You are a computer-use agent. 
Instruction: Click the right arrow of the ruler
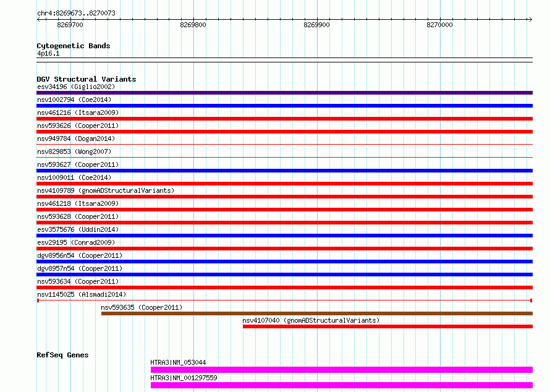(x=530, y=20)
